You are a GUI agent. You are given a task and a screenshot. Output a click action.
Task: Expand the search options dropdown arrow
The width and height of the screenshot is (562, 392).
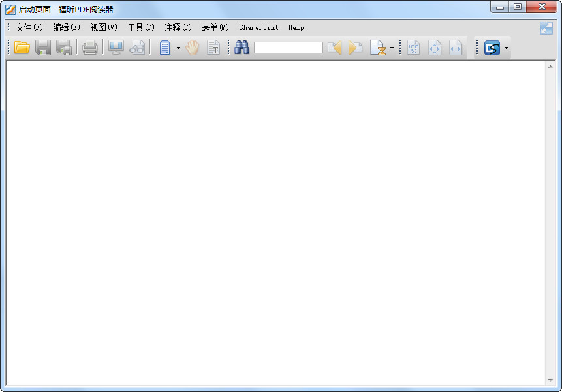click(x=392, y=48)
